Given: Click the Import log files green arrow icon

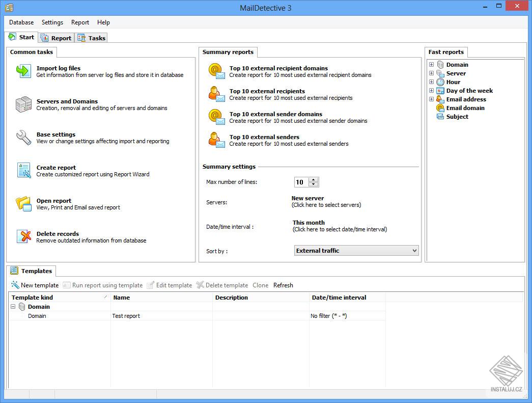Looking at the screenshot, I should (23, 71).
